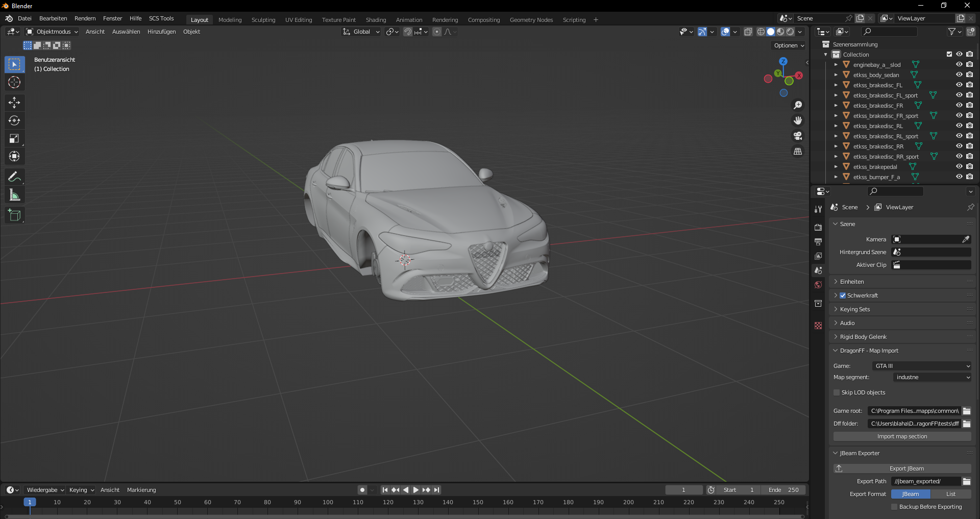This screenshot has height=519, width=980.
Task: Open the Hinzufügen menu
Action: coord(161,32)
